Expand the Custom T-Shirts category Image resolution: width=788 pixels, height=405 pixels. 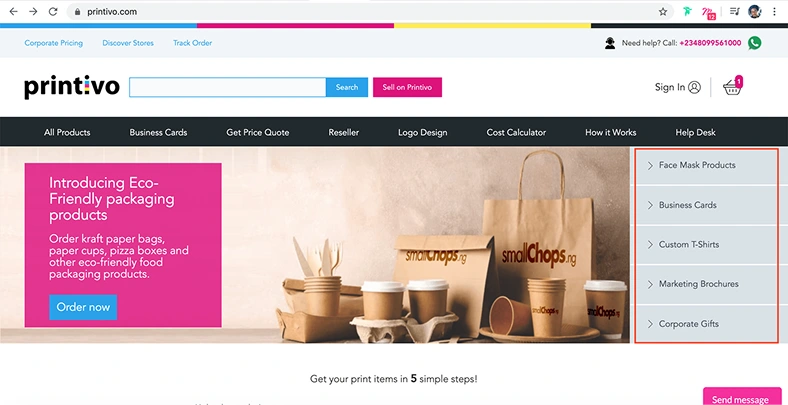(x=707, y=245)
